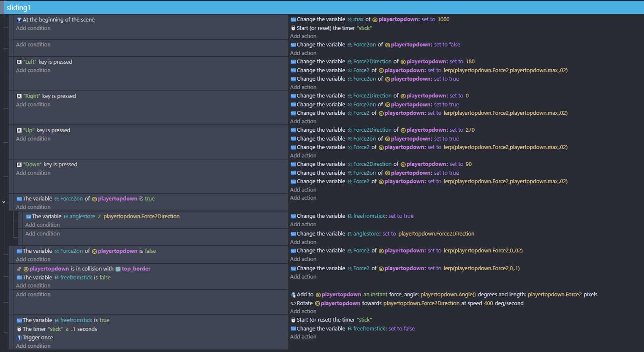
Task: Collapse the Force2on is true event sub-events
Action: 4,202
